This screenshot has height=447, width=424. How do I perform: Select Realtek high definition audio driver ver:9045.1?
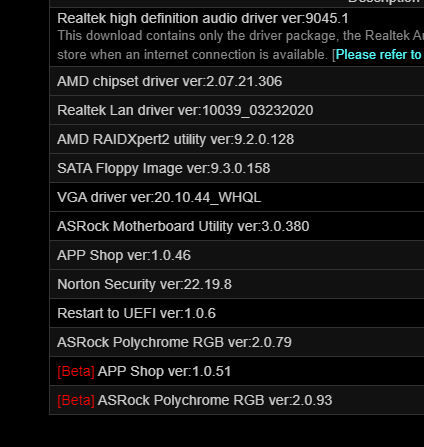point(203,18)
